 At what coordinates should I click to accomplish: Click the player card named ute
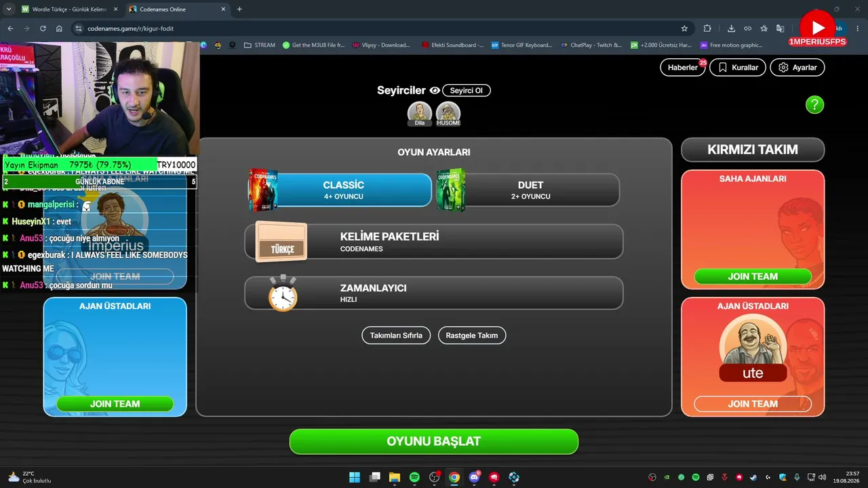pos(753,349)
